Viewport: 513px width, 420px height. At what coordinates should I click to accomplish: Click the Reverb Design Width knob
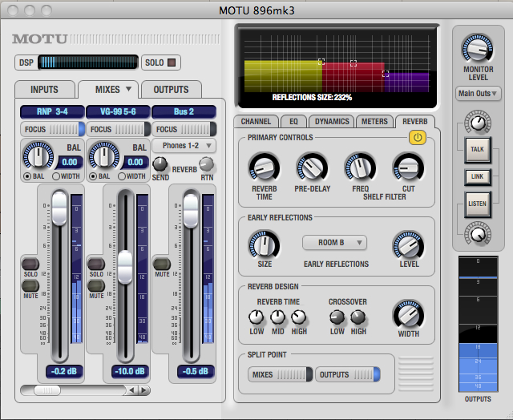click(408, 314)
